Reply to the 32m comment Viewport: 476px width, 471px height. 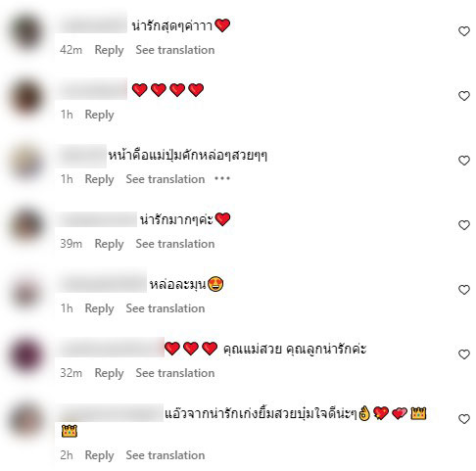pos(109,373)
